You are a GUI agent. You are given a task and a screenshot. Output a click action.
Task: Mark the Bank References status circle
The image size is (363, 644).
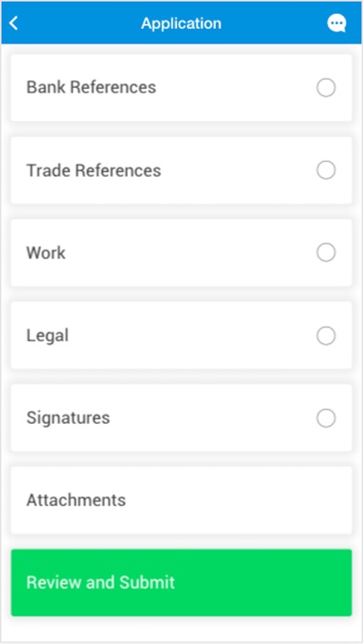click(x=326, y=88)
